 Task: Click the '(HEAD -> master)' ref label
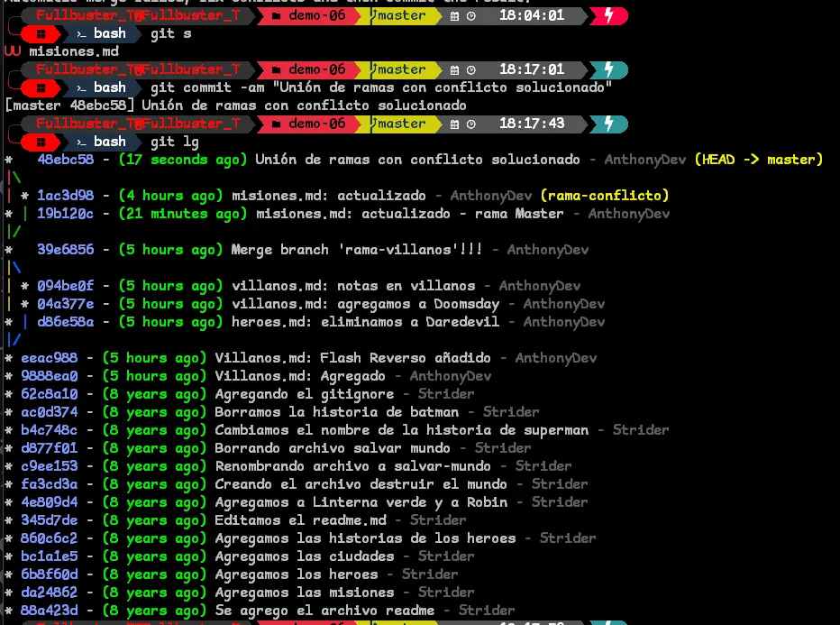coord(758,160)
